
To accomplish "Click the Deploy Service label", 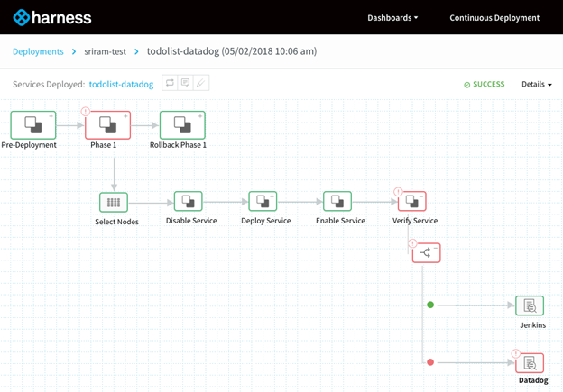I will (266, 221).
